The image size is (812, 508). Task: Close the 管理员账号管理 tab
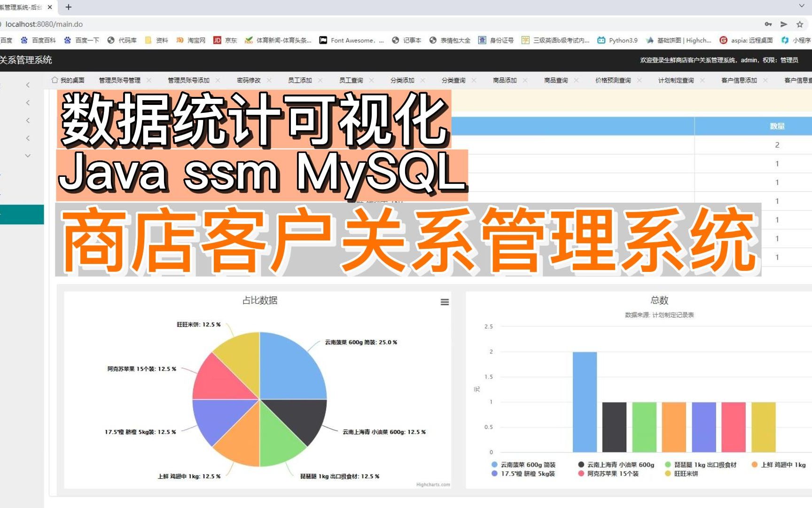pos(148,80)
